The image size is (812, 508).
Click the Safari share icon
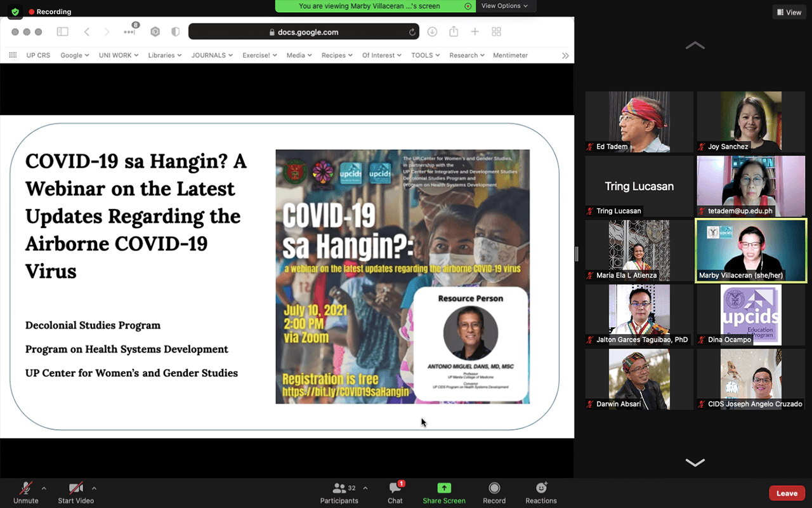click(454, 31)
